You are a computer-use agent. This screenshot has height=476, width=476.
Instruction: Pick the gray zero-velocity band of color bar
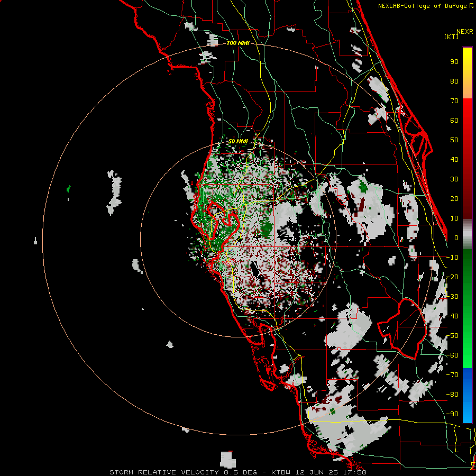[467, 234]
